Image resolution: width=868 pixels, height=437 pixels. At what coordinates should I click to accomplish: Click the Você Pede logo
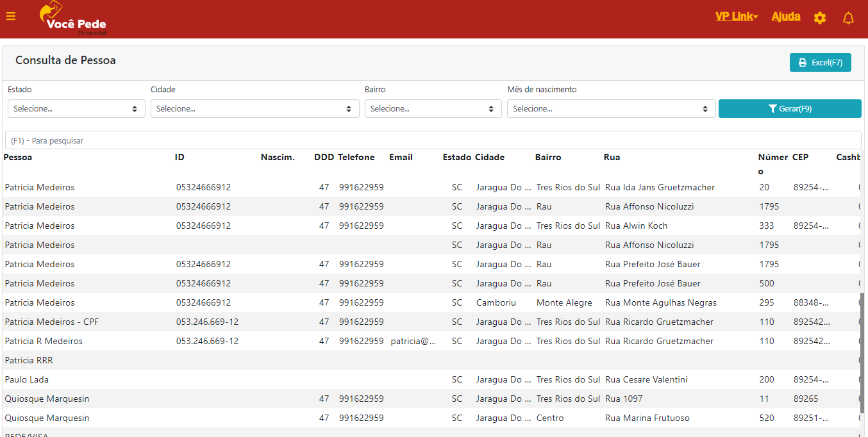click(72, 19)
